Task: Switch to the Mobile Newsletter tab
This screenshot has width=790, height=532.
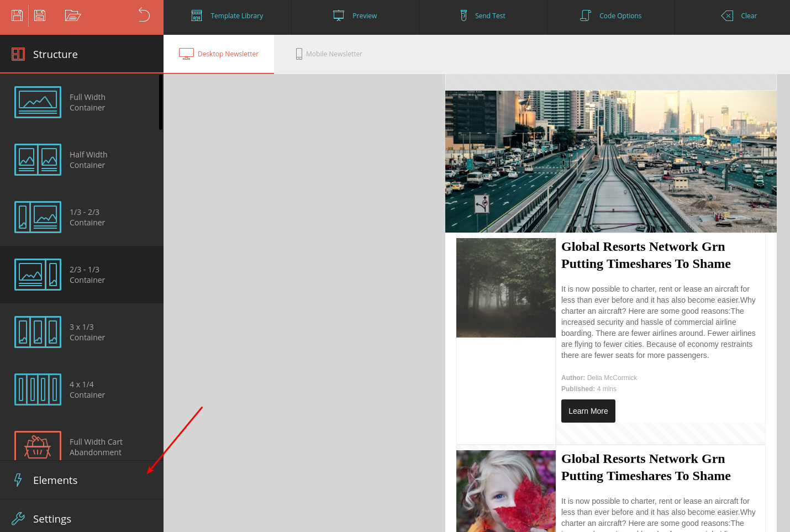Action: pyautogui.click(x=329, y=54)
